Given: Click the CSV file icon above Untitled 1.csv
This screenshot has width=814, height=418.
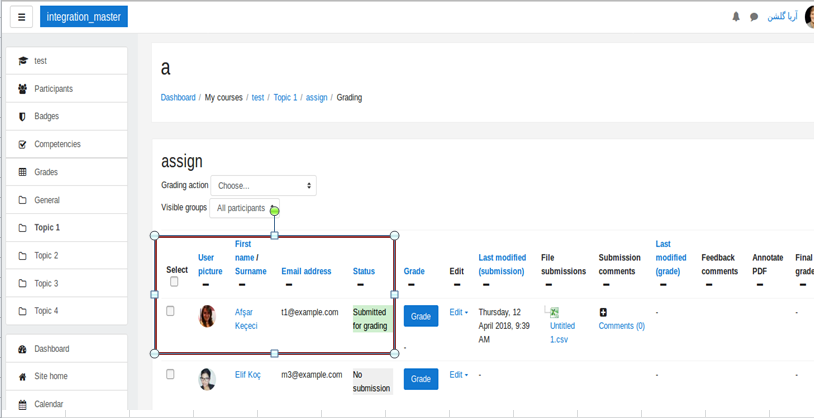Looking at the screenshot, I should (554, 312).
